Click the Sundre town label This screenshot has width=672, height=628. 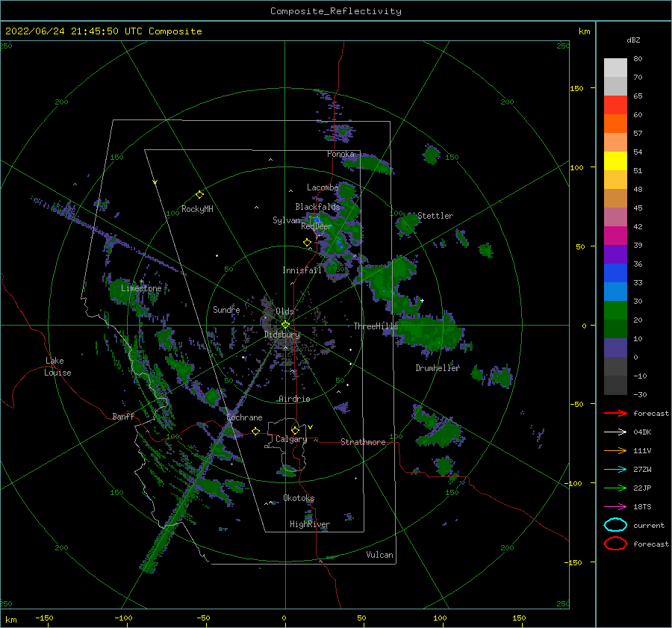226,309
